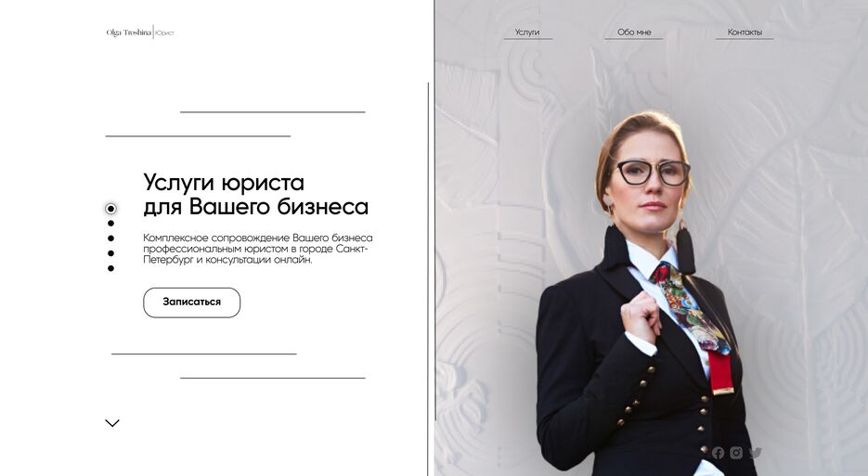Click the Записаться button
Image resolution: width=868 pixels, height=476 pixels.
tap(191, 302)
